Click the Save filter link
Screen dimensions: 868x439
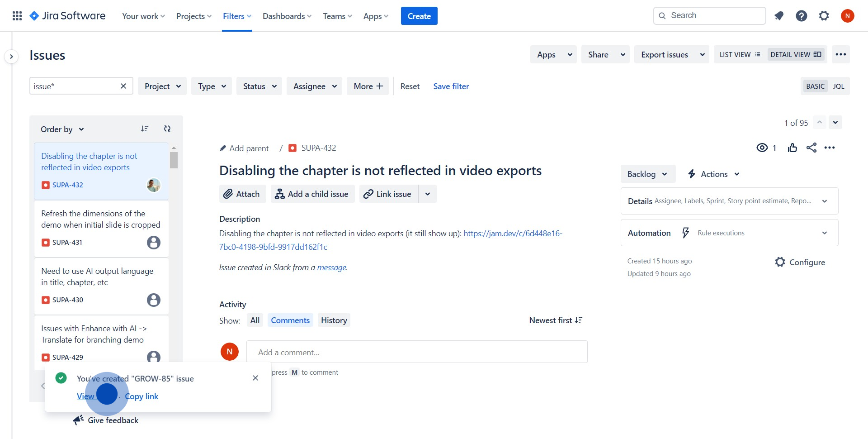click(451, 86)
